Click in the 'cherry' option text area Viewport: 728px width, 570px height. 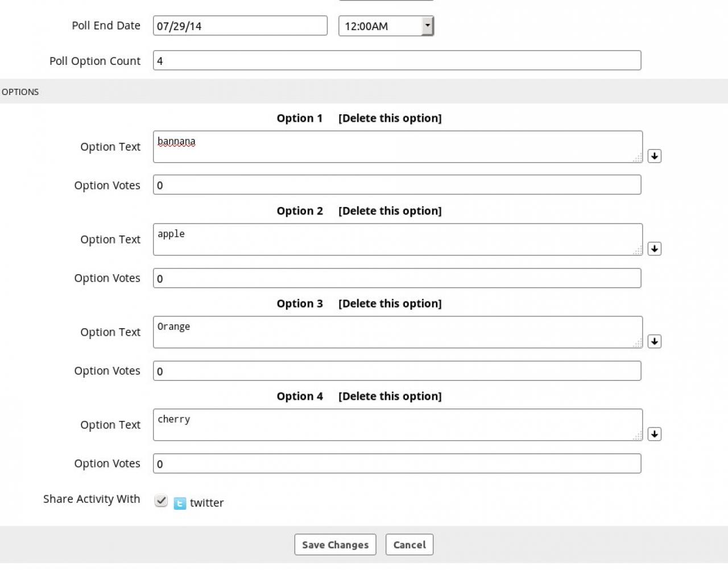click(x=397, y=425)
